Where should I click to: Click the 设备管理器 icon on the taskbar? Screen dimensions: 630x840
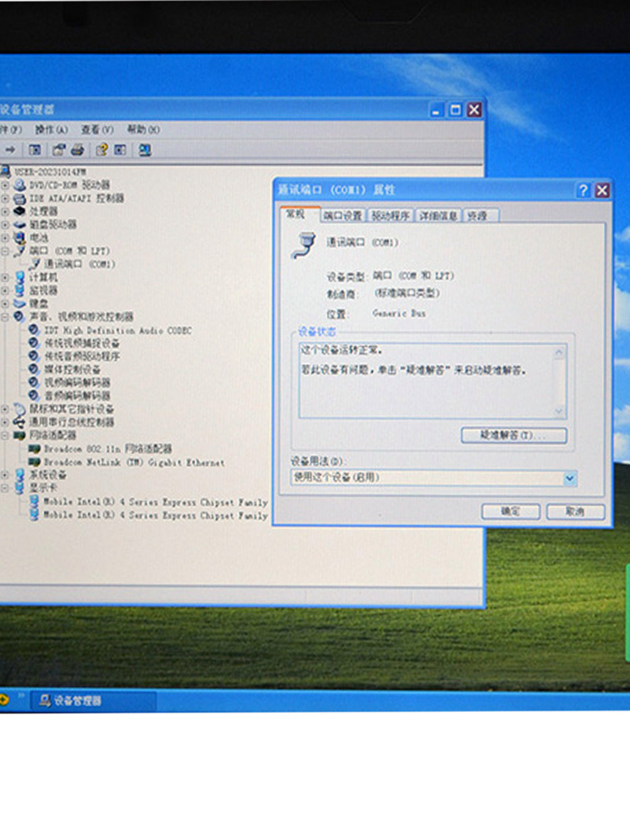click(45, 700)
